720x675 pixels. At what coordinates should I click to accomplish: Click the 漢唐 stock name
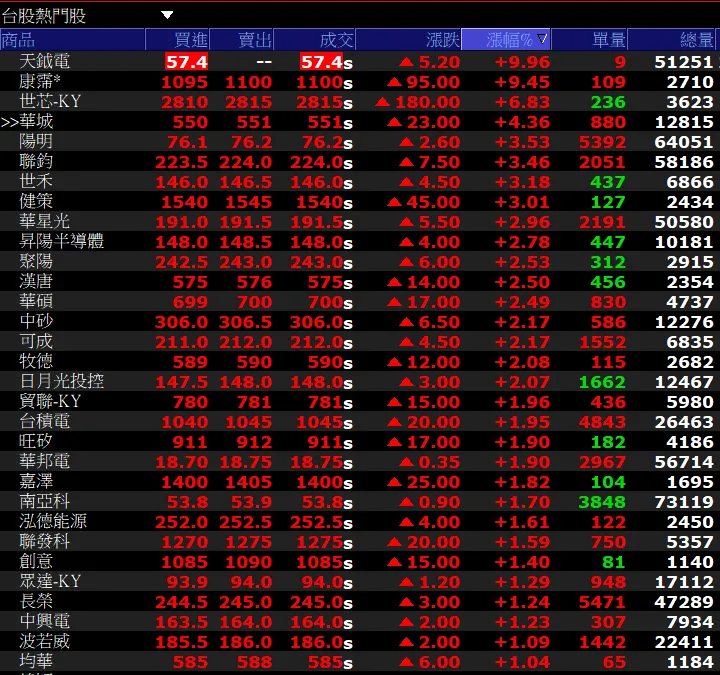[x=36, y=281]
